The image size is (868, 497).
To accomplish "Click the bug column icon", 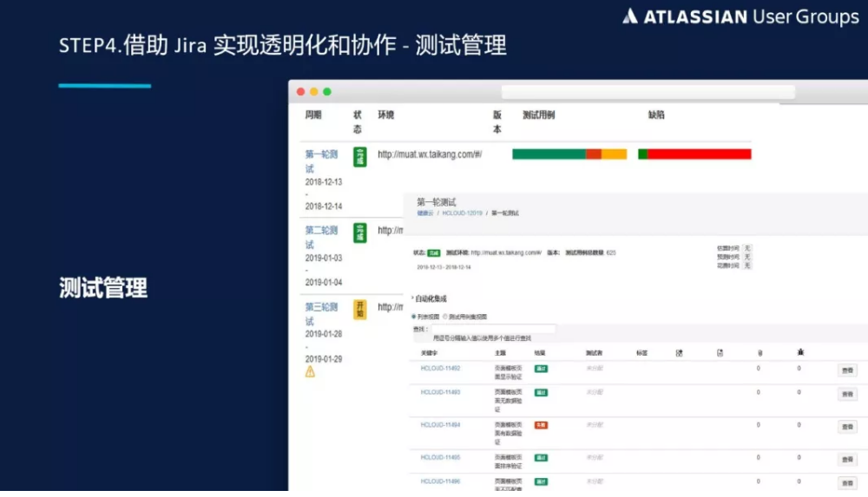I will coord(800,352).
